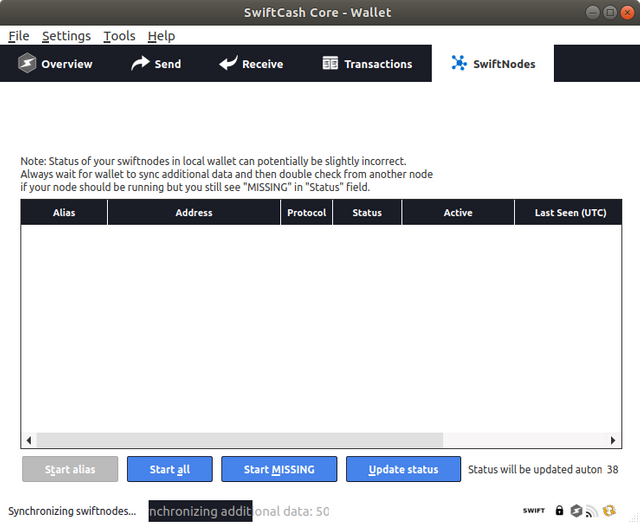This screenshot has height=524, width=640.
Task: Start MISSING swiftnodes button
Action: click(x=279, y=469)
